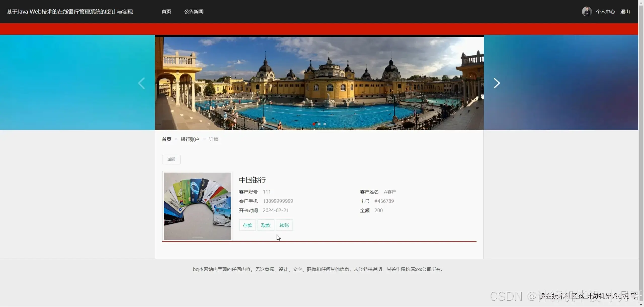
Task: Go to 个人中心
Action: click(x=605, y=12)
